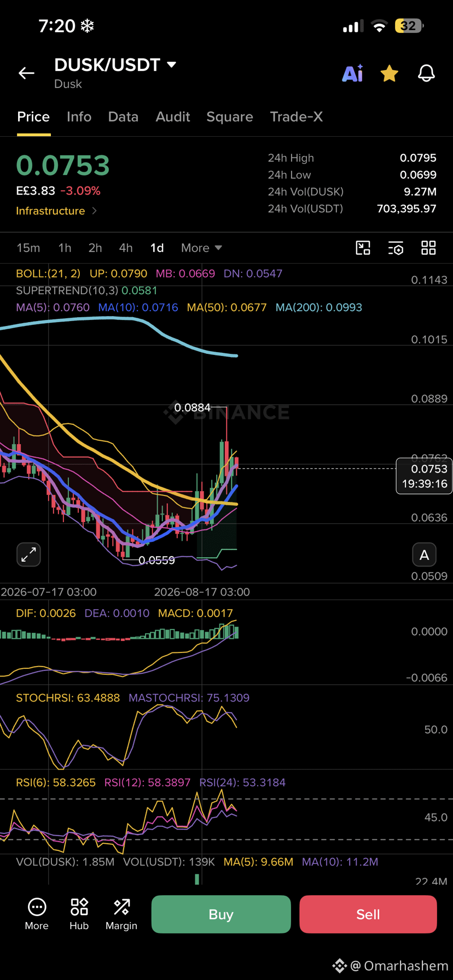The image size is (453, 980).
Task: Tap the red Sell button
Action: [x=368, y=914]
